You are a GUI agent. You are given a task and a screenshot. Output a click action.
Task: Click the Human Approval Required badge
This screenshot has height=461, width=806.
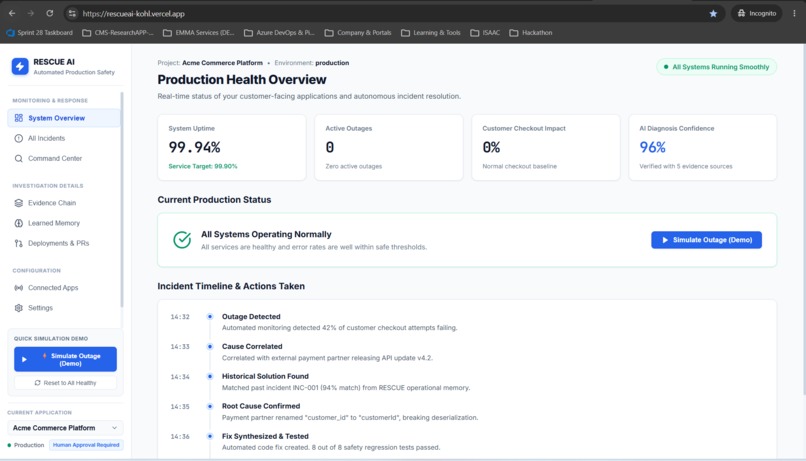pyautogui.click(x=86, y=445)
